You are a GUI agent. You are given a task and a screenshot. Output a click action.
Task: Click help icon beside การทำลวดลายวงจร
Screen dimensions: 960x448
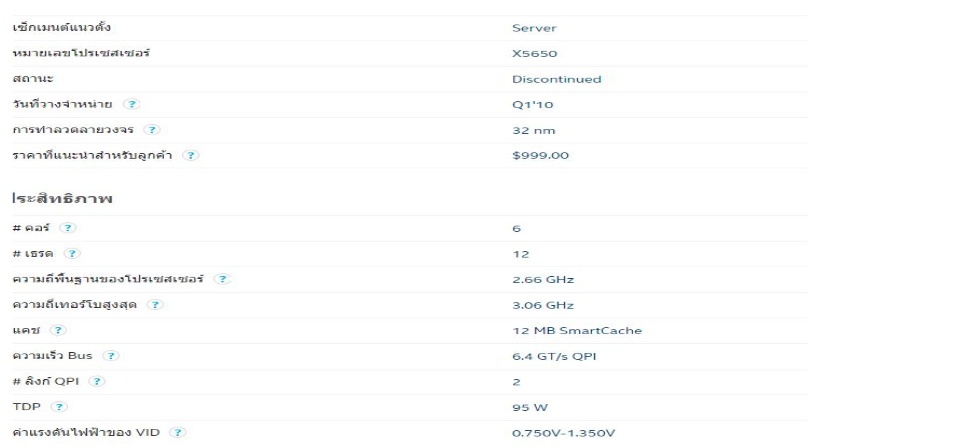(x=152, y=130)
